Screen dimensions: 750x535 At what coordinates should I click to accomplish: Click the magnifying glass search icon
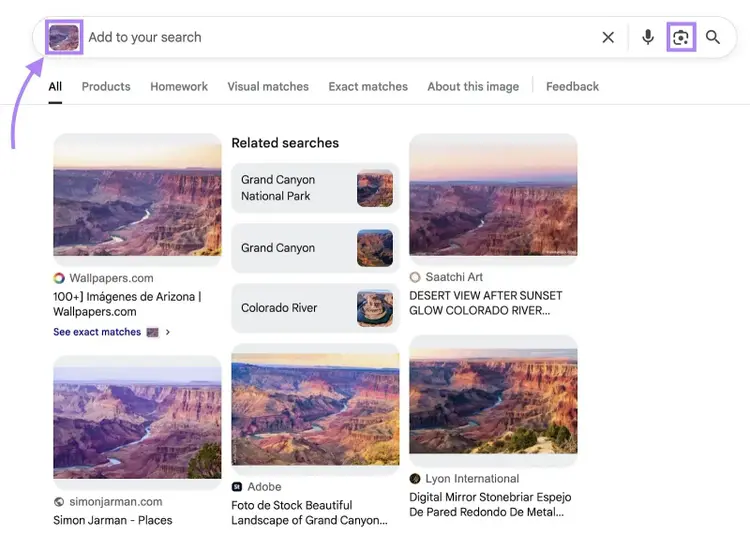[713, 37]
